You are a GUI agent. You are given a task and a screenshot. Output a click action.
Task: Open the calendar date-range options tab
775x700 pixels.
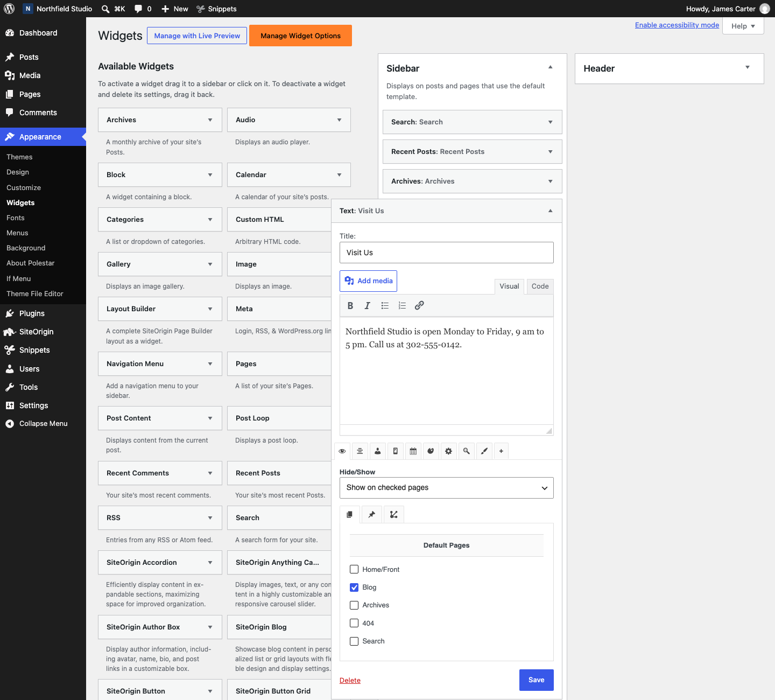click(x=413, y=451)
